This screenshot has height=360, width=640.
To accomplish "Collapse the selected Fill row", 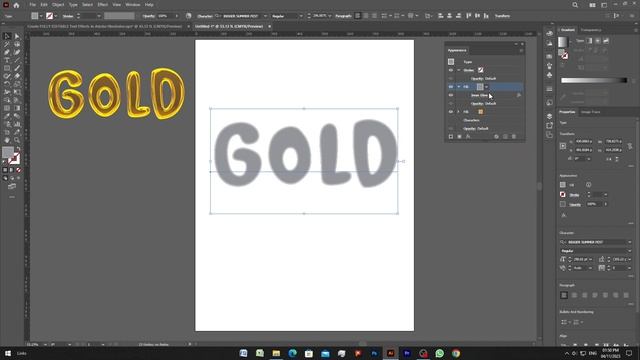I will pos(459,87).
